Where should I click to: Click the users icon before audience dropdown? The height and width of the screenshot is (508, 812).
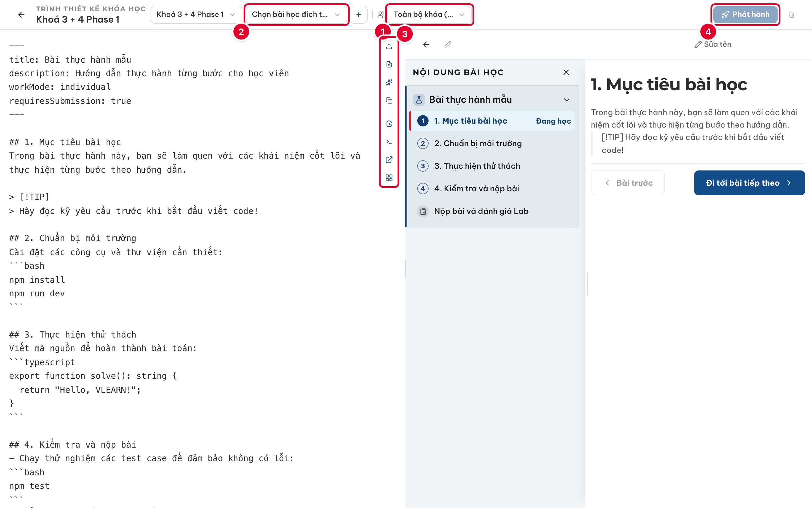coord(381,15)
